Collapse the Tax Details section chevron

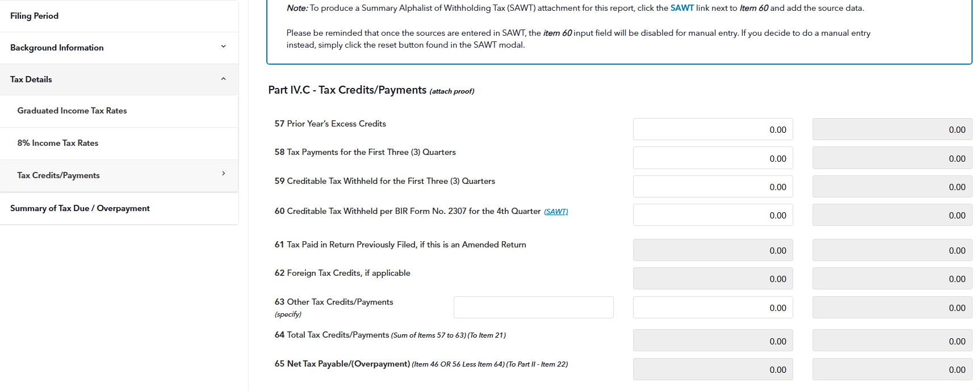223,79
